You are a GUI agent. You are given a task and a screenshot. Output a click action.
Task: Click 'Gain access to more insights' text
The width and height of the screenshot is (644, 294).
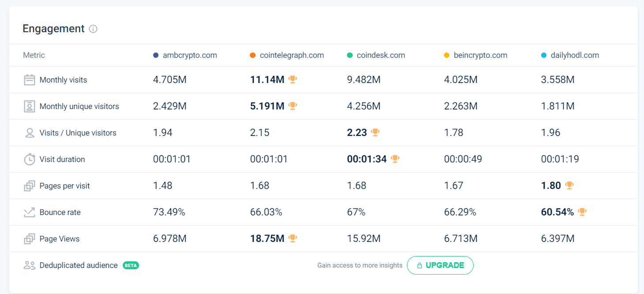coord(360,265)
